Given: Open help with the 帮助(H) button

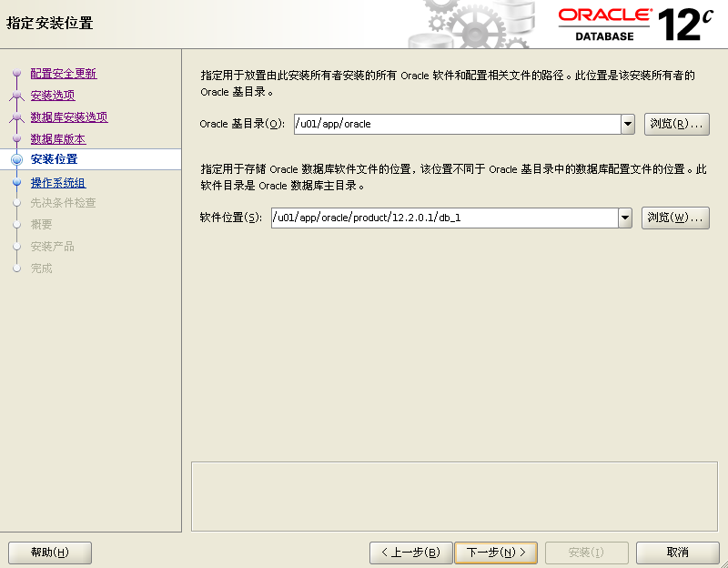Looking at the screenshot, I should pos(50,553).
